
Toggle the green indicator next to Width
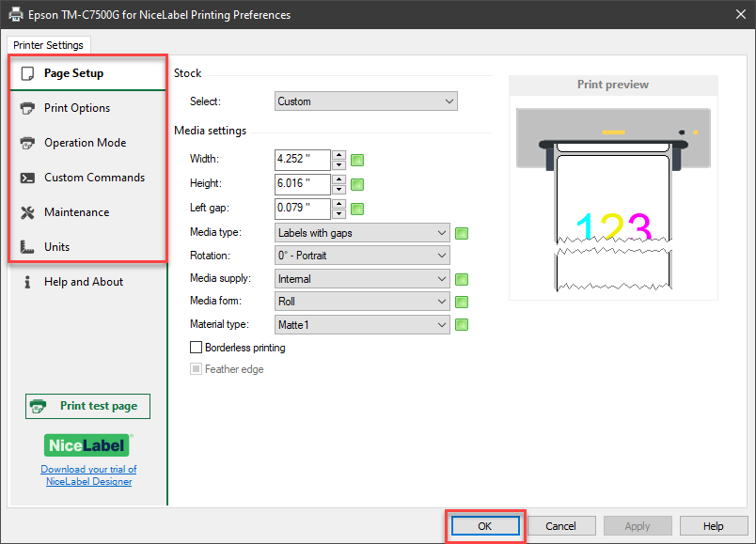click(x=356, y=160)
